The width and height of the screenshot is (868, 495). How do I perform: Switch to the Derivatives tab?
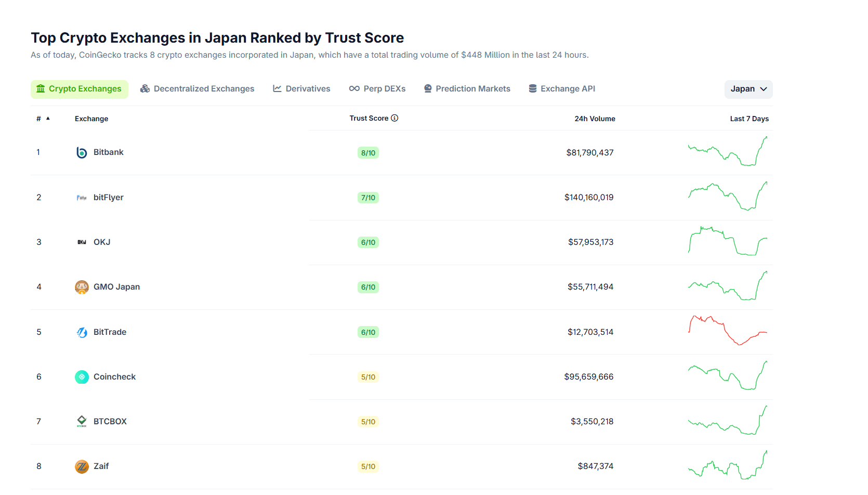[x=301, y=89]
